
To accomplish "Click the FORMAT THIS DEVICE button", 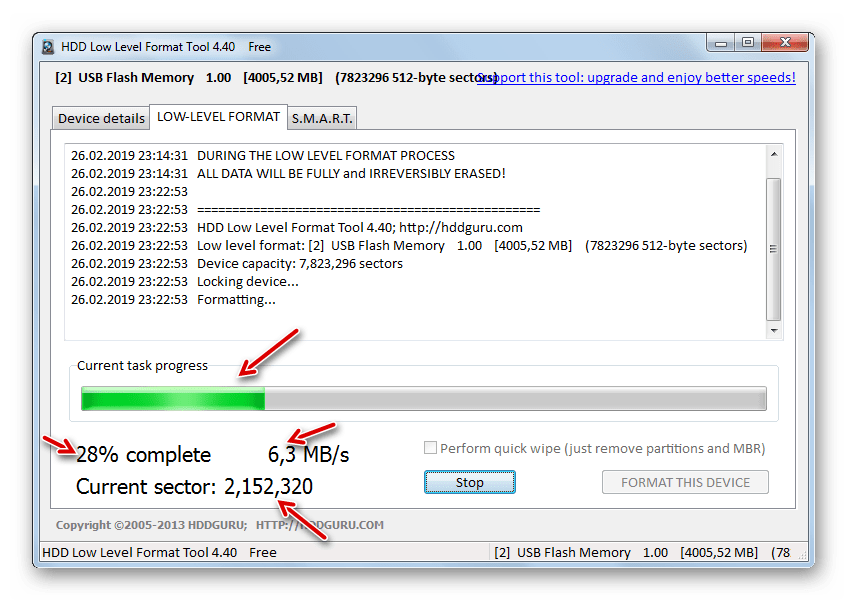I will 685,482.
